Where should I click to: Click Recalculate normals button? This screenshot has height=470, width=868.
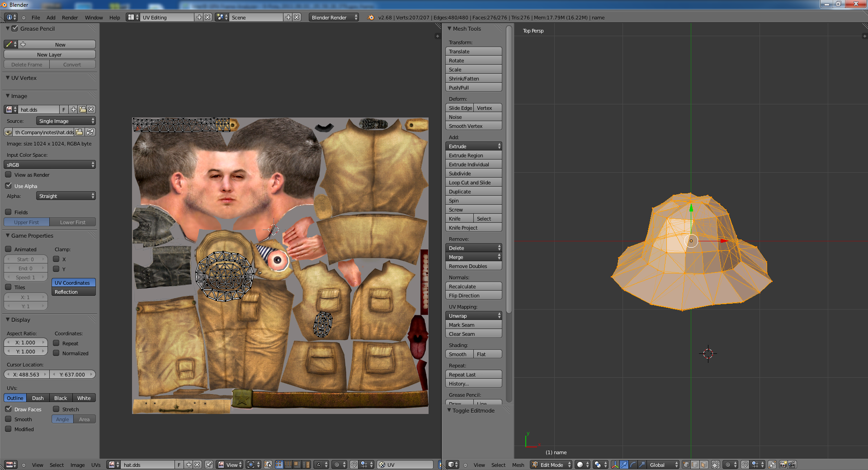(x=473, y=286)
